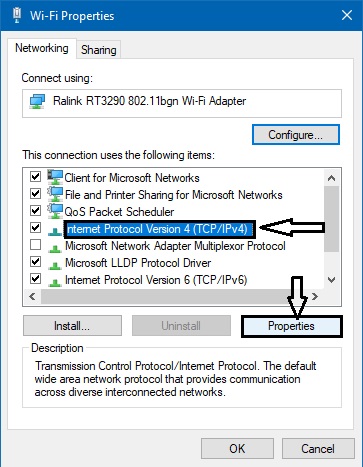The width and height of the screenshot is (363, 467).
Task: Click the list scroll down arrow
Action: point(331,280)
